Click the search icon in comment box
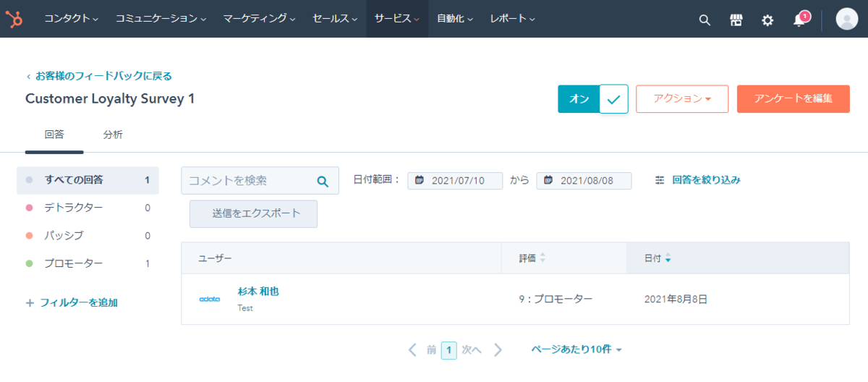The height and width of the screenshot is (382, 868). click(x=323, y=181)
